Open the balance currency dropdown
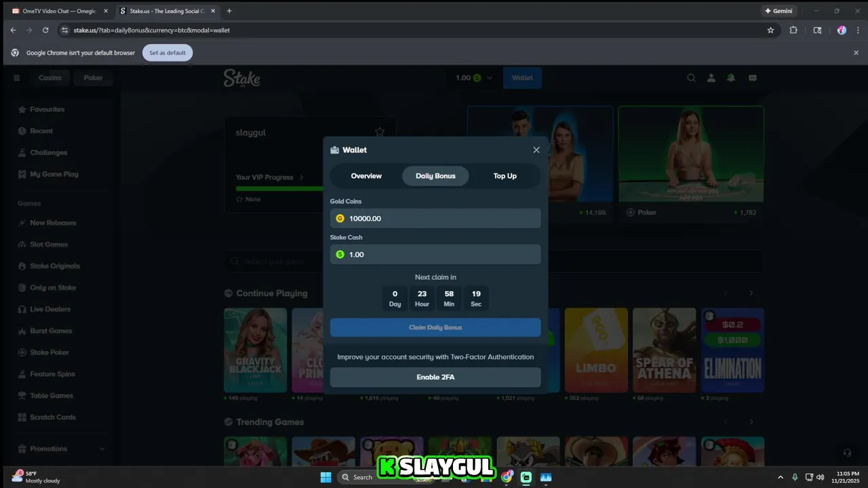This screenshot has height=488, width=868. tap(474, 78)
